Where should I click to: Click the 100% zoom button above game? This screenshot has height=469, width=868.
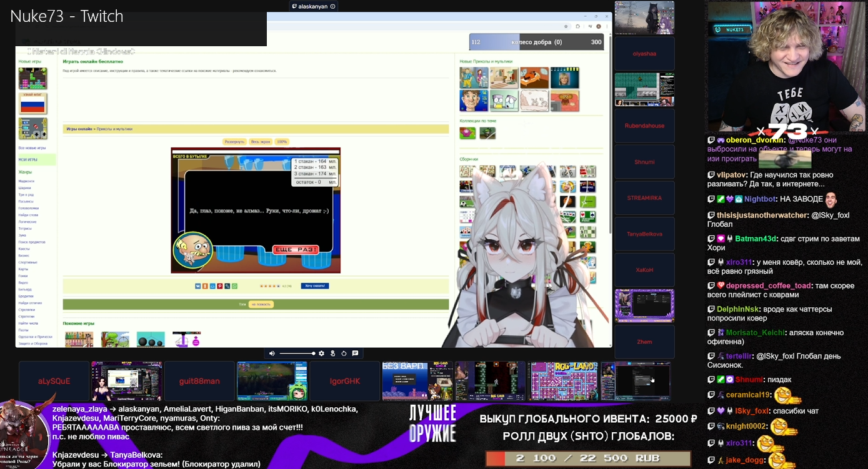pos(282,142)
